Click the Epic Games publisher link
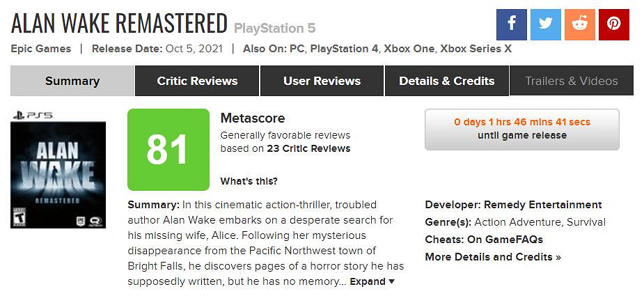 [x=40, y=49]
